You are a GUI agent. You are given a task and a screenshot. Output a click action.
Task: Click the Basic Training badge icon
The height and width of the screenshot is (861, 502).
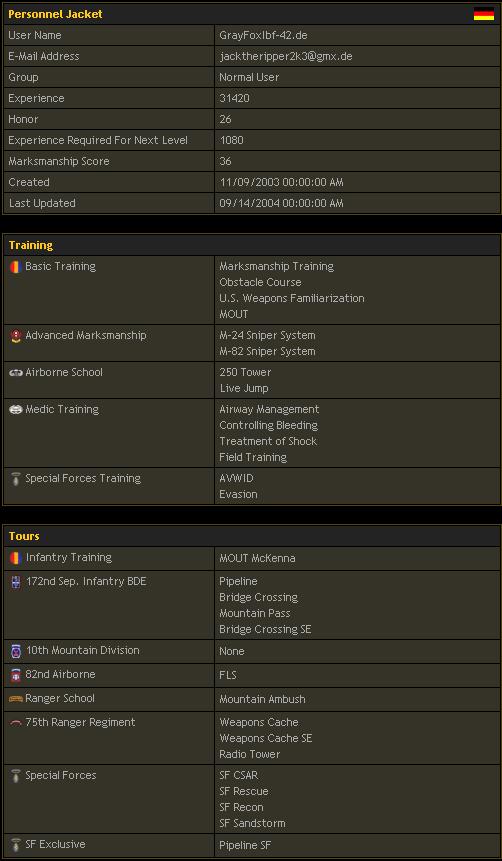(x=15, y=267)
